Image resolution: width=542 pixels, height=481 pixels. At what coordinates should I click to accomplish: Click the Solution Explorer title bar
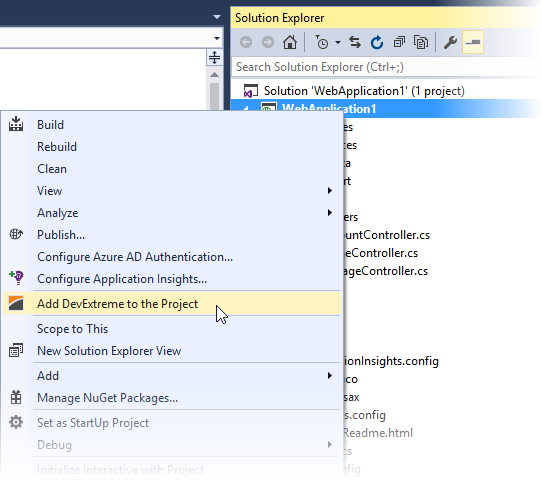click(386, 18)
